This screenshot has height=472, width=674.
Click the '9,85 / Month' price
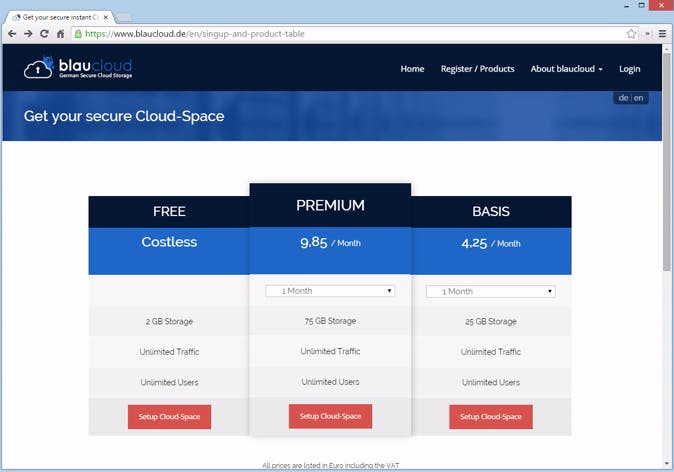click(330, 242)
